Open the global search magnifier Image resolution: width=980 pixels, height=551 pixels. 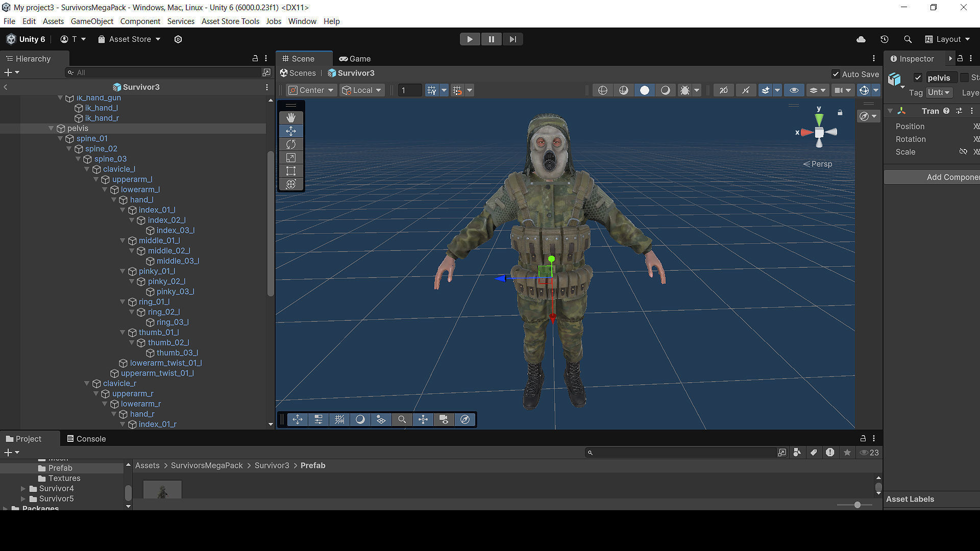point(908,39)
